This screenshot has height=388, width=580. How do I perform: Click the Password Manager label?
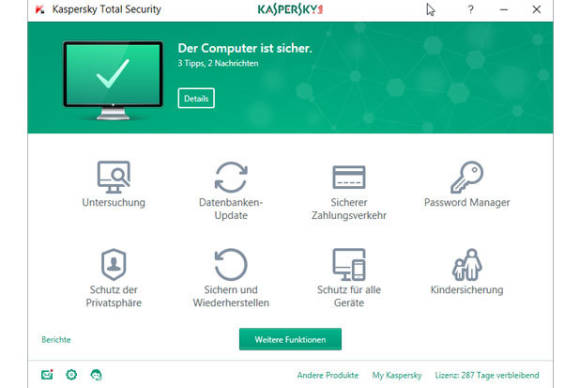click(x=467, y=202)
